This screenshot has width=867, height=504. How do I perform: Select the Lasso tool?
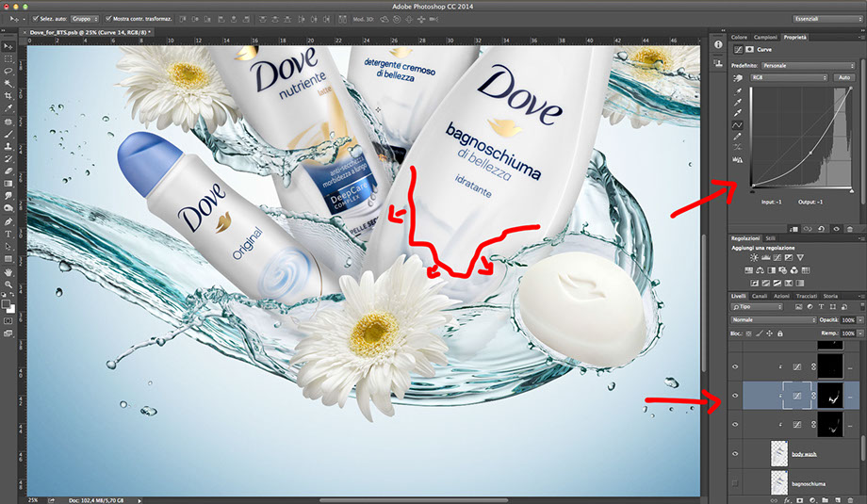[x=8, y=72]
